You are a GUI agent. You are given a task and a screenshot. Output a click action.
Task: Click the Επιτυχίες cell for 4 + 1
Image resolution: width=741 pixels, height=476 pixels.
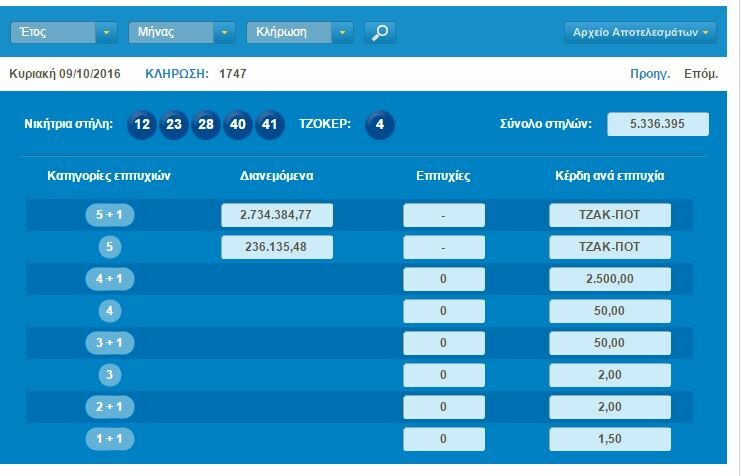pyautogui.click(x=444, y=279)
